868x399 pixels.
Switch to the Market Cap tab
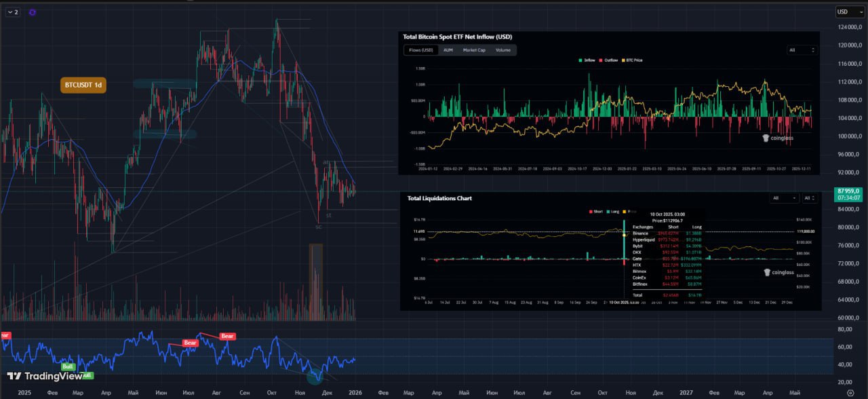click(474, 50)
